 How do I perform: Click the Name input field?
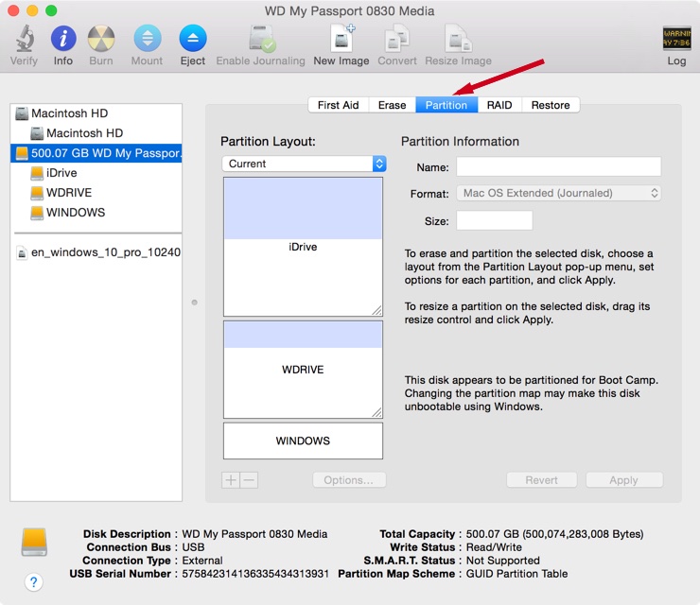(x=558, y=166)
